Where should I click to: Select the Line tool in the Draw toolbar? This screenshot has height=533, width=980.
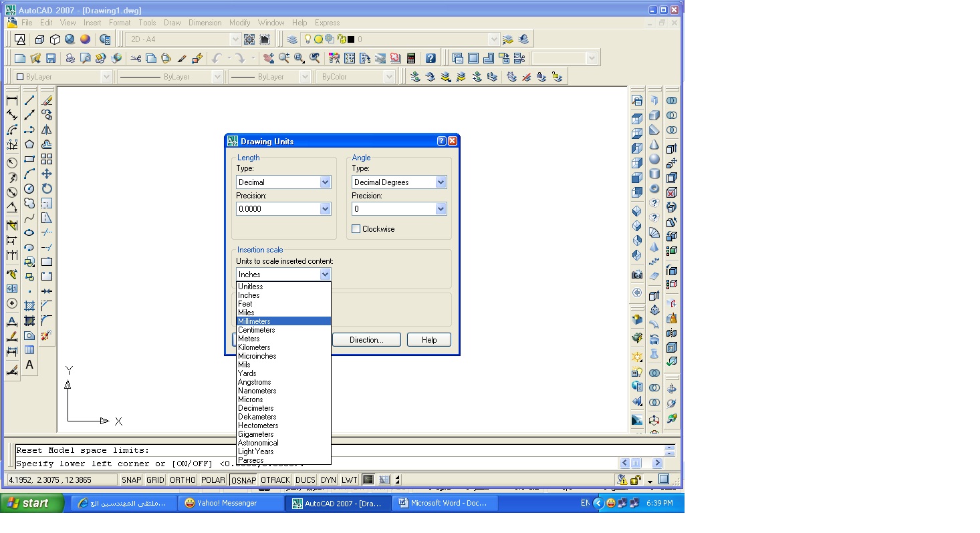[29, 100]
